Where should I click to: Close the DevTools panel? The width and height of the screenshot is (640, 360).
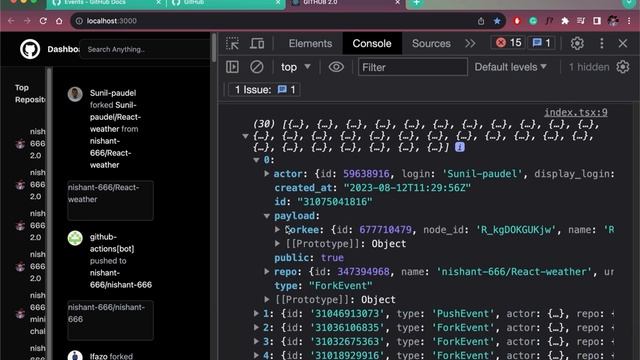623,43
